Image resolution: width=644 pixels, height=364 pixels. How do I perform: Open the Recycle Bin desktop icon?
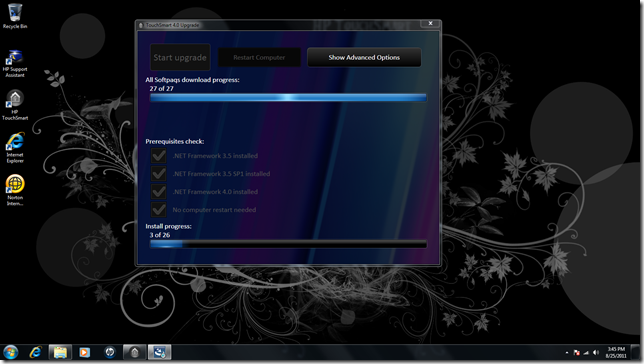pos(15,16)
